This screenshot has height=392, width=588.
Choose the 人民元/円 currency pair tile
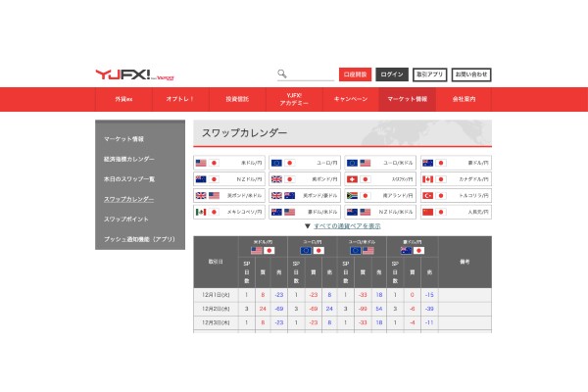pos(456,212)
